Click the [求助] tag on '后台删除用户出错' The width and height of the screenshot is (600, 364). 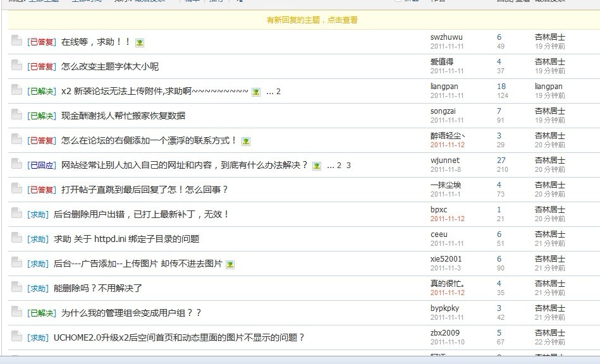tap(38, 214)
